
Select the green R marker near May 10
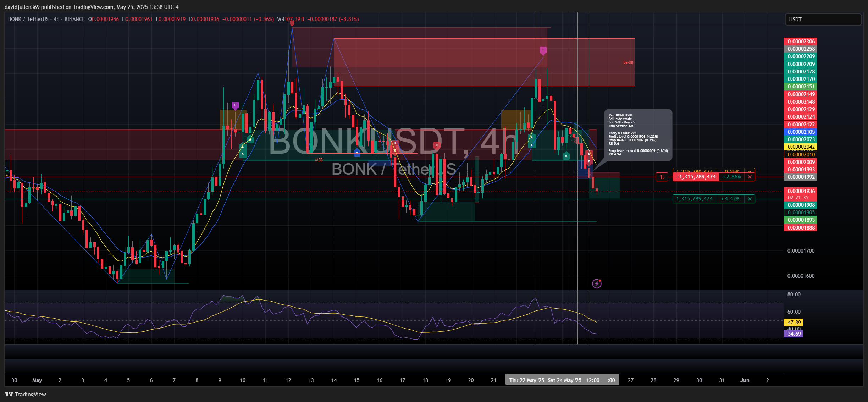pyautogui.click(x=250, y=140)
